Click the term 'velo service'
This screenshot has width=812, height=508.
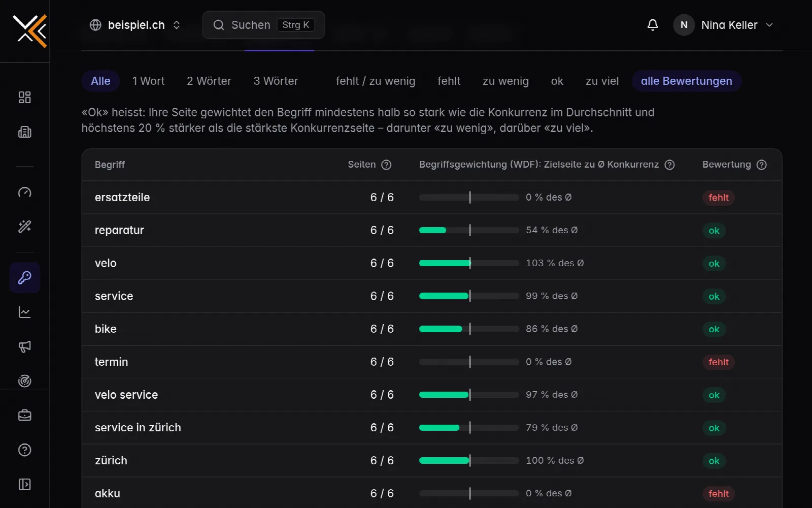click(126, 395)
